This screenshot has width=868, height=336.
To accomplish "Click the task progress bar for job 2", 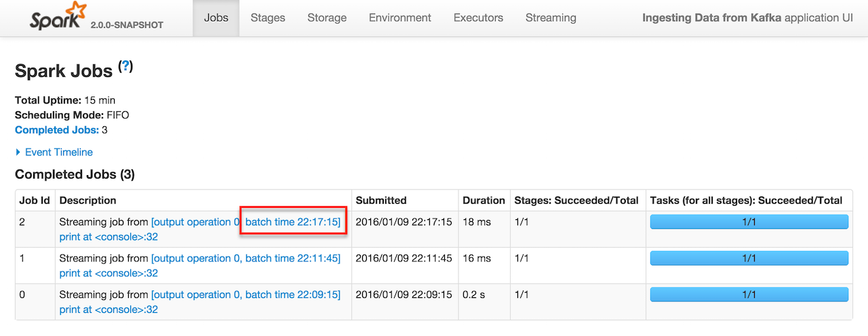I will (x=749, y=222).
